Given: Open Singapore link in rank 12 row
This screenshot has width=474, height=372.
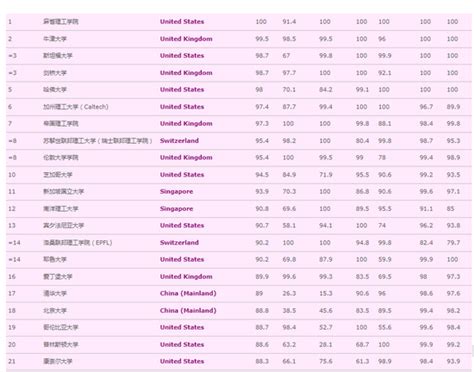Looking at the screenshot, I should [x=176, y=209].
